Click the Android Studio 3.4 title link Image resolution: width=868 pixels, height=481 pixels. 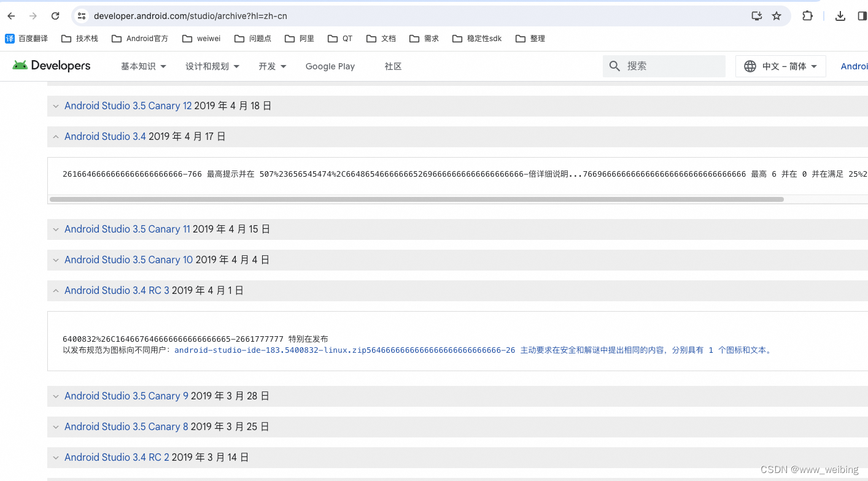[x=105, y=137]
